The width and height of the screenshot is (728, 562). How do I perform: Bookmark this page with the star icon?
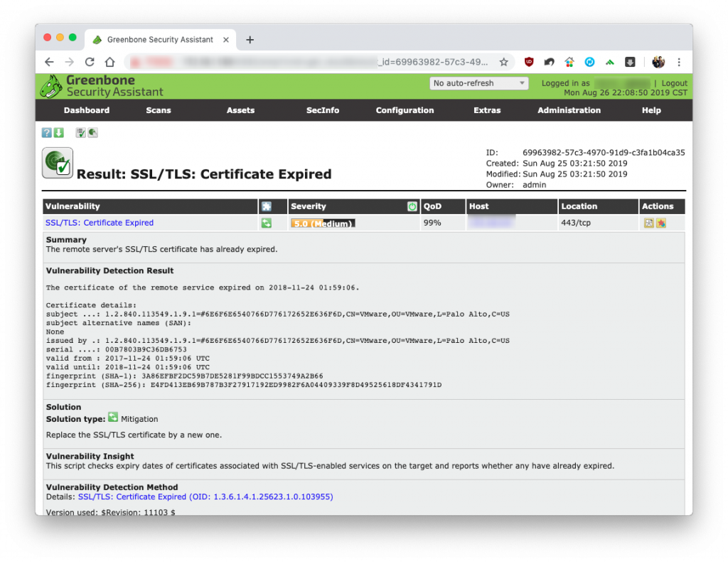(504, 62)
